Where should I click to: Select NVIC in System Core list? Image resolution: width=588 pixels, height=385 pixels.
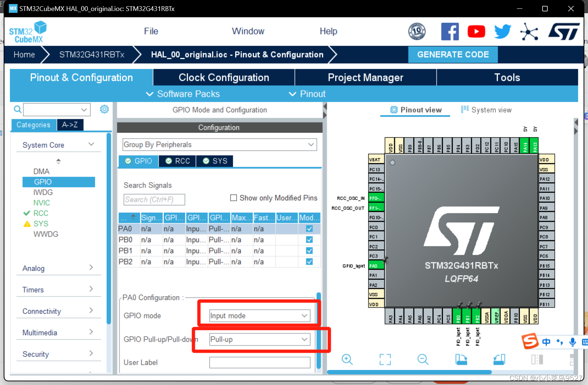click(x=42, y=203)
